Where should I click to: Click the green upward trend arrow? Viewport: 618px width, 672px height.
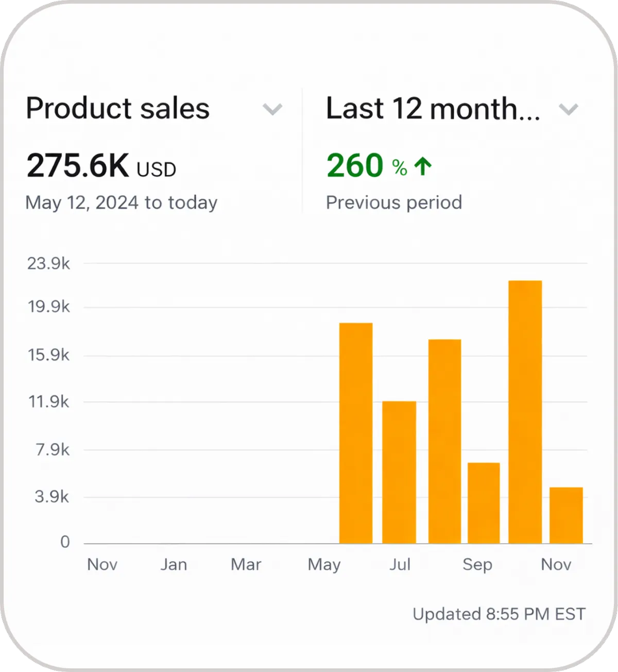pyautogui.click(x=423, y=166)
